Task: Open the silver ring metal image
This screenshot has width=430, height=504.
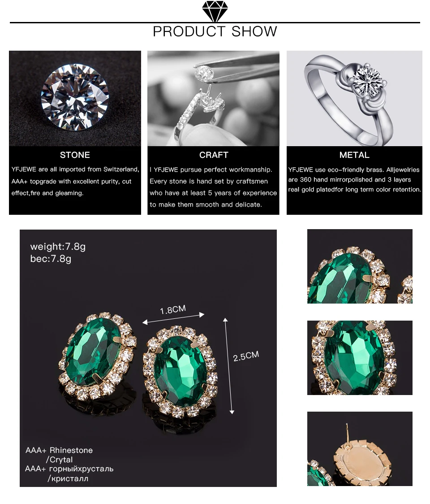Action: [354, 98]
